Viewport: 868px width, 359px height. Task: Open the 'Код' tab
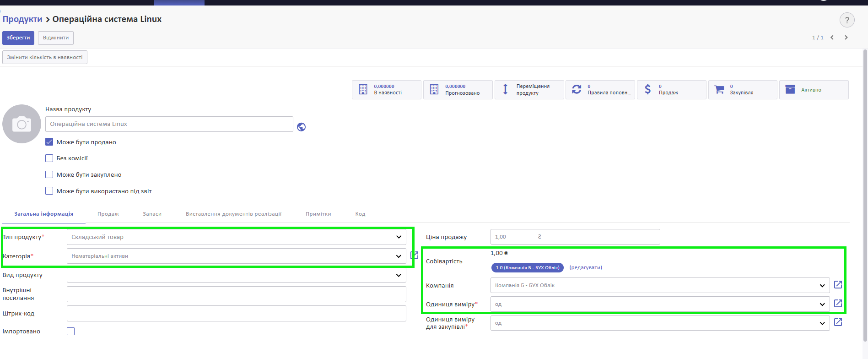pyautogui.click(x=360, y=214)
